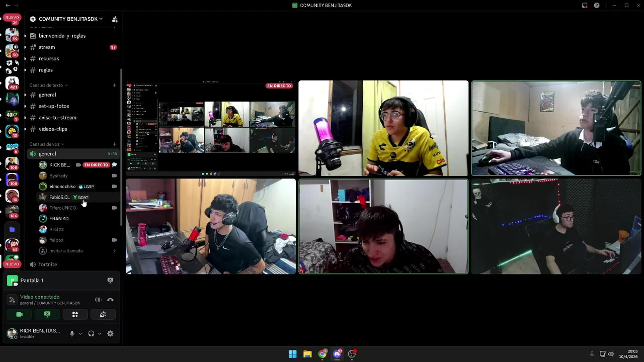This screenshot has height=362, width=644.
Task: Open avisa-tu-stream channel
Action: tap(72, 118)
